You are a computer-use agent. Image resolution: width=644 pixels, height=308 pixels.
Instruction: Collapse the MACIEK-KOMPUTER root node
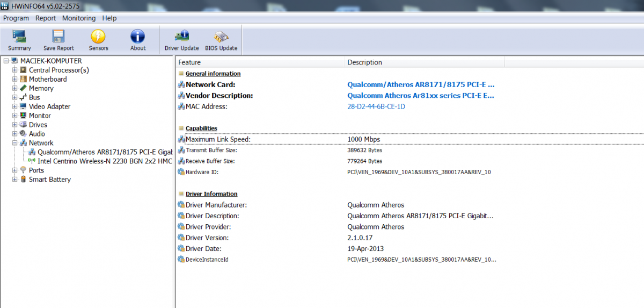click(6, 61)
